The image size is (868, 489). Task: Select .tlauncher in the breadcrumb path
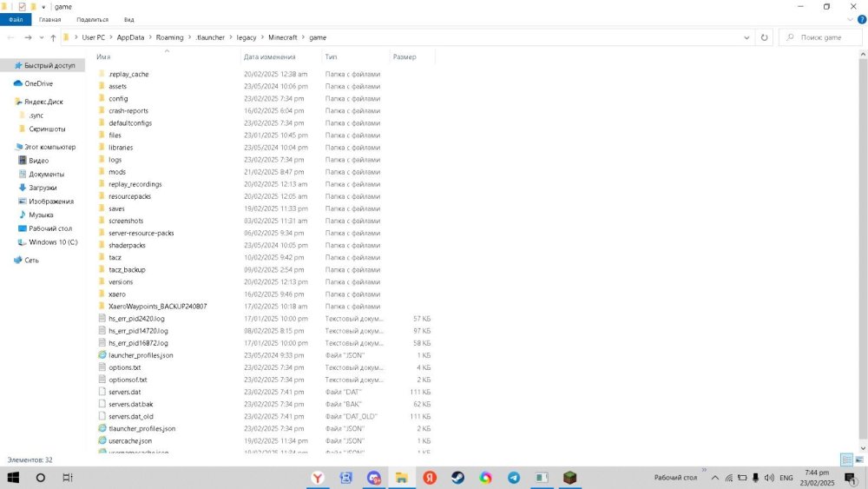click(x=210, y=37)
